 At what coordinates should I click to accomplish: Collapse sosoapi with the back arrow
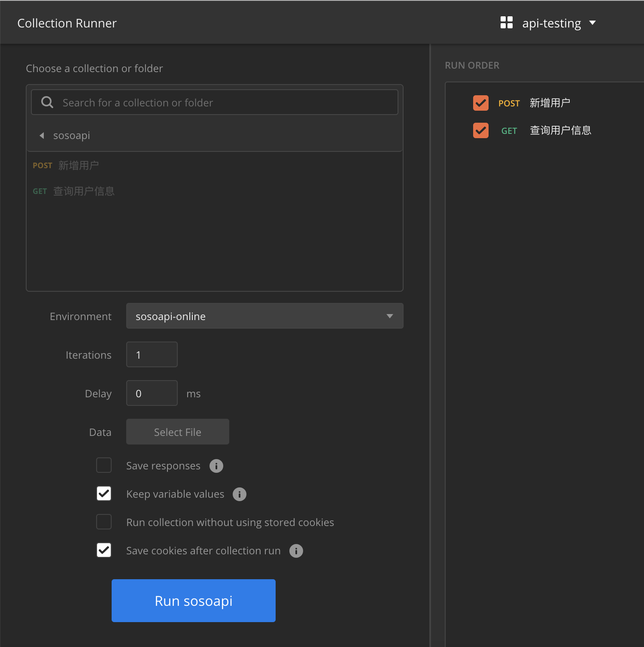[42, 136]
